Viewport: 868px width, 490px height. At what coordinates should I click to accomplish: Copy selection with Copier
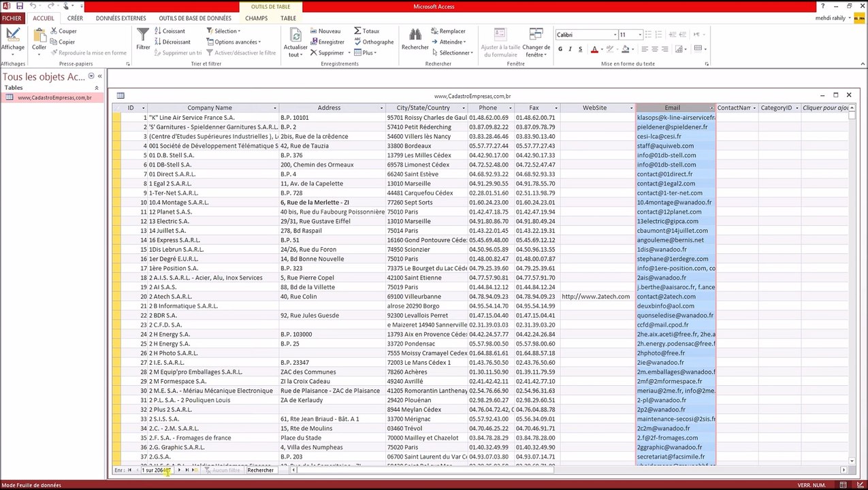(x=62, y=42)
